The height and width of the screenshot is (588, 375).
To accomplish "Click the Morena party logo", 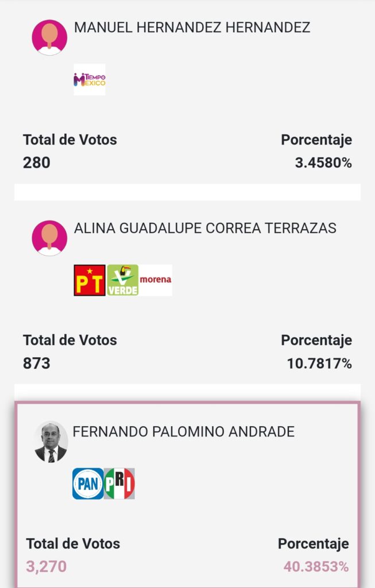I will click(156, 280).
